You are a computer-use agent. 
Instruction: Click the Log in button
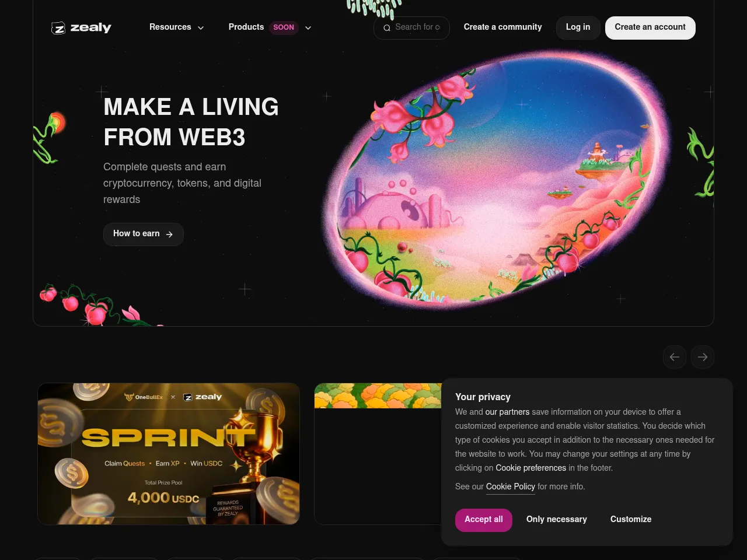tap(578, 27)
